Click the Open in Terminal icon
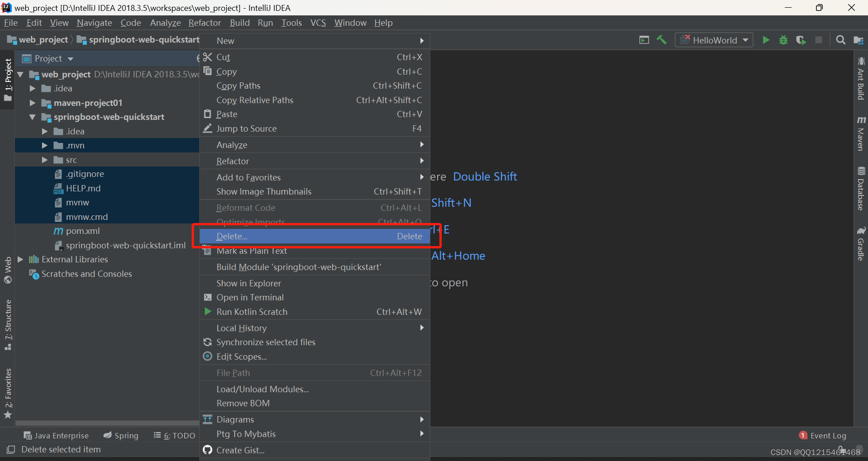 (208, 297)
